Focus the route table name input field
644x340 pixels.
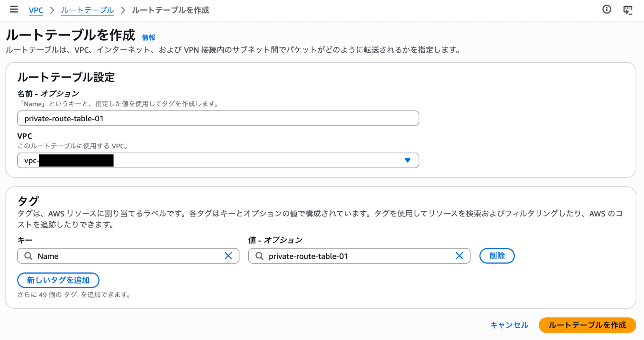(x=218, y=118)
